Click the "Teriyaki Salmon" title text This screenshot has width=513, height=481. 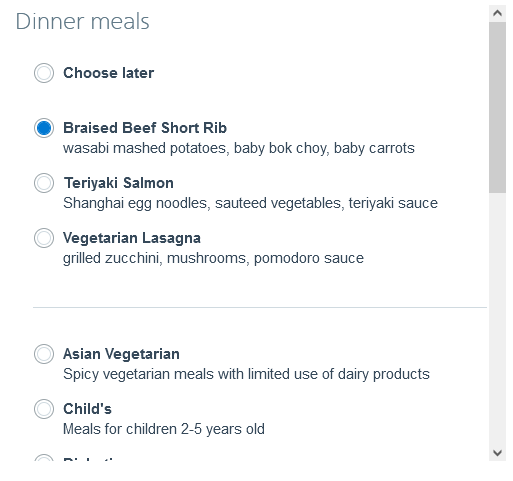pyautogui.click(x=119, y=183)
